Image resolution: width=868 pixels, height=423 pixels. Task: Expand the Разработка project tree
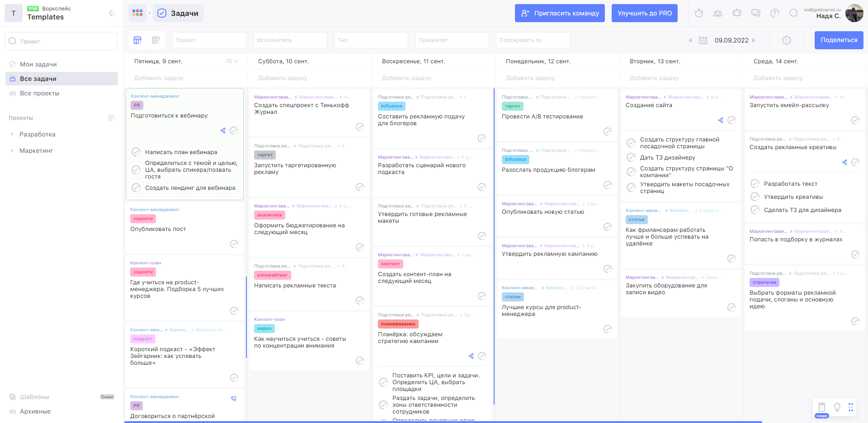(x=12, y=134)
